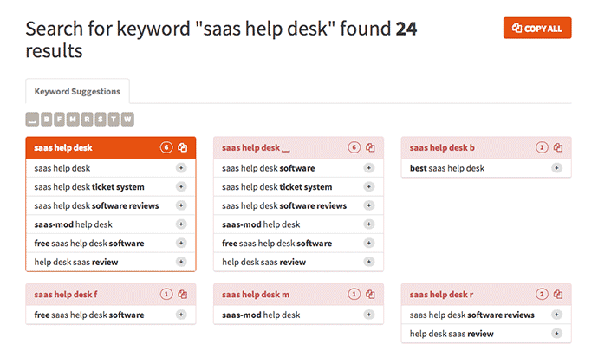598x364 pixels.
Task: Select the orange 'saas help desk' card header
Action: [111, 147]
